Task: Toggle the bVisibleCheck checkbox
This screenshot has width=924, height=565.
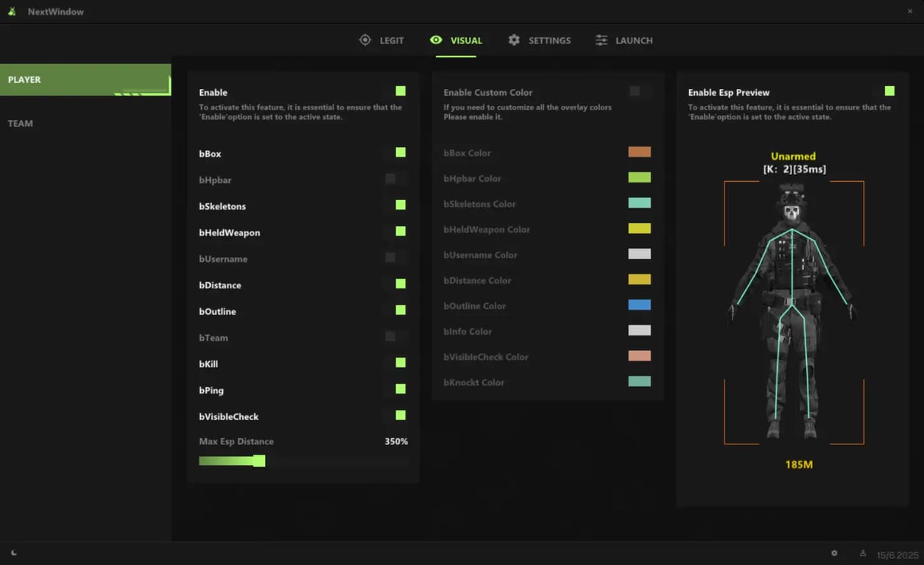Action: point(401,416)
